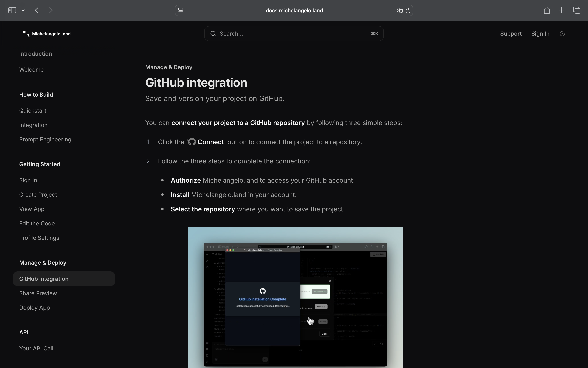
Task: Click the docs.michelangelo.land address bar
Action: click(294, 10)
